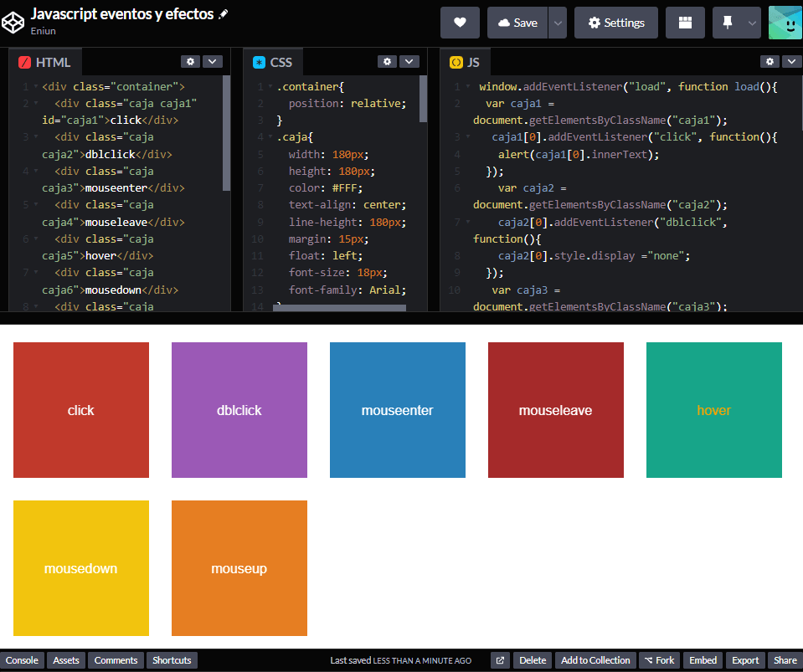Select the CSS editor tab
This screenshot has width=803, height=672.
tap(273, 63)
